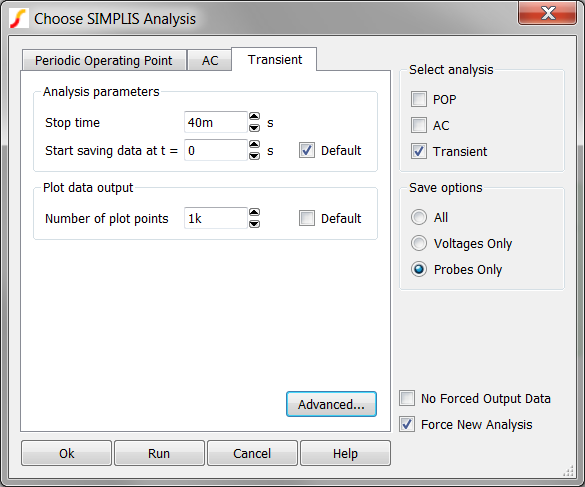Close the Choose SIMPLIS Analysis dialog
The image size is (585, 487).
pos(547,13)
